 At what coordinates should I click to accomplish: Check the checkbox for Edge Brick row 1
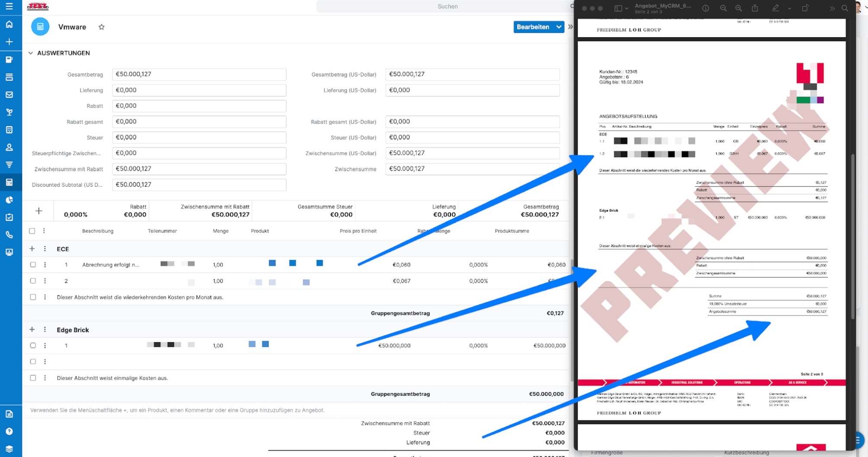point(33,345)
